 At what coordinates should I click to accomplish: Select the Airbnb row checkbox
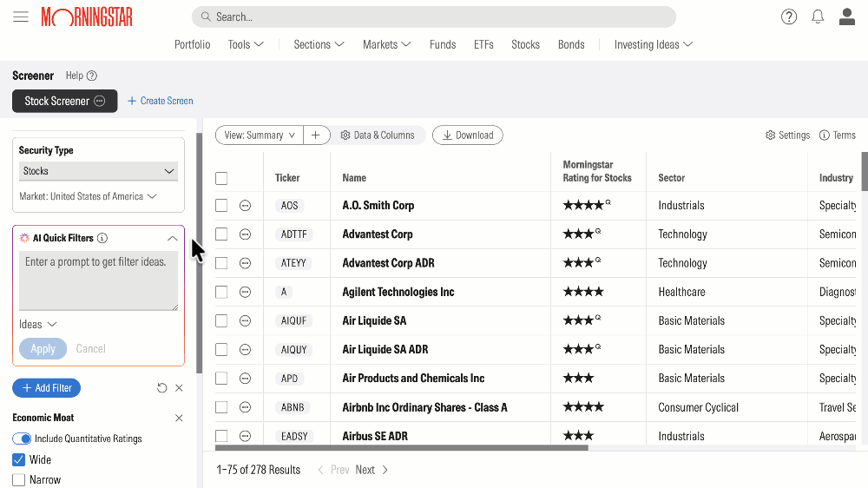tap(221, 407)
